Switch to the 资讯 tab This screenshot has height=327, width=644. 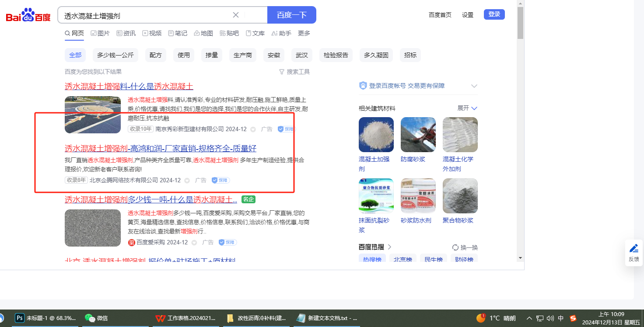pos(126,33)
